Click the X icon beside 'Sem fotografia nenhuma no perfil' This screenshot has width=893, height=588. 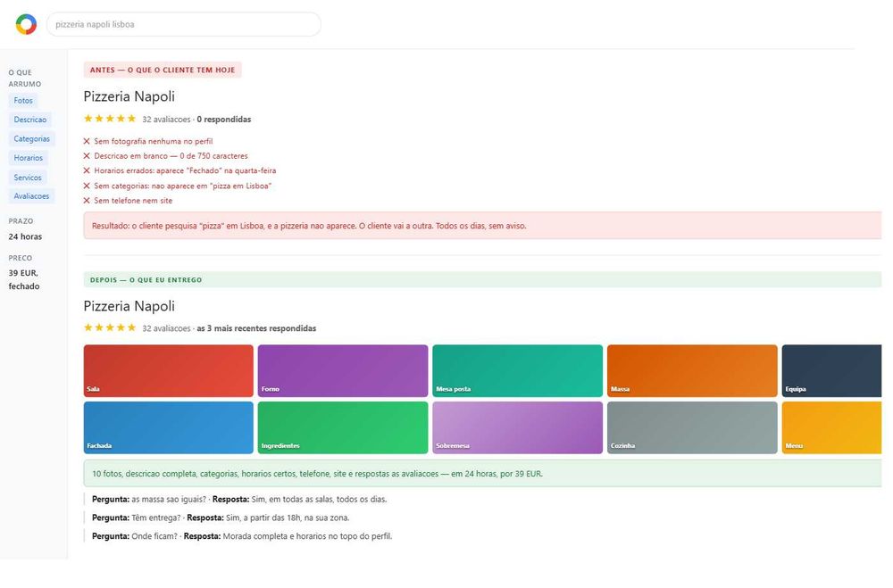click(87, 141)
